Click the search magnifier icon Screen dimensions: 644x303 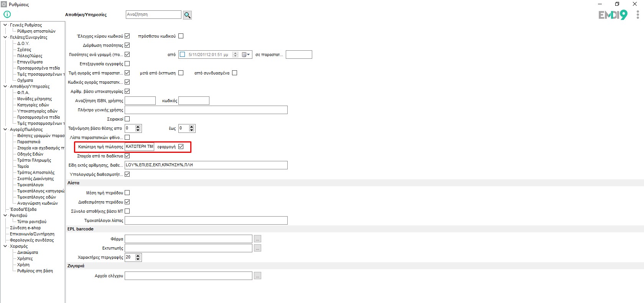pos(187,15)
